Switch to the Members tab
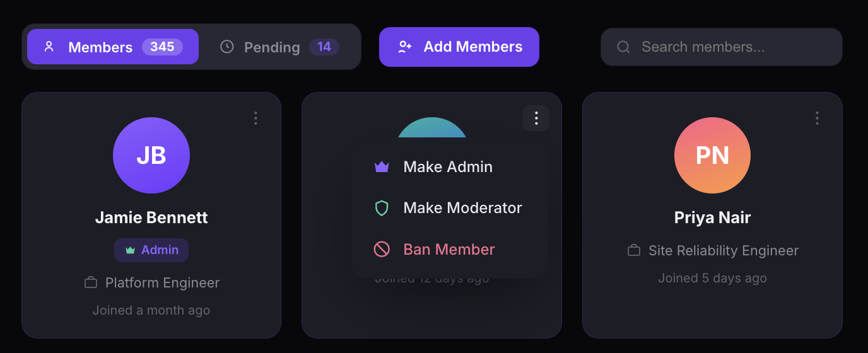868x353 pixels. (x=113, y=47)
